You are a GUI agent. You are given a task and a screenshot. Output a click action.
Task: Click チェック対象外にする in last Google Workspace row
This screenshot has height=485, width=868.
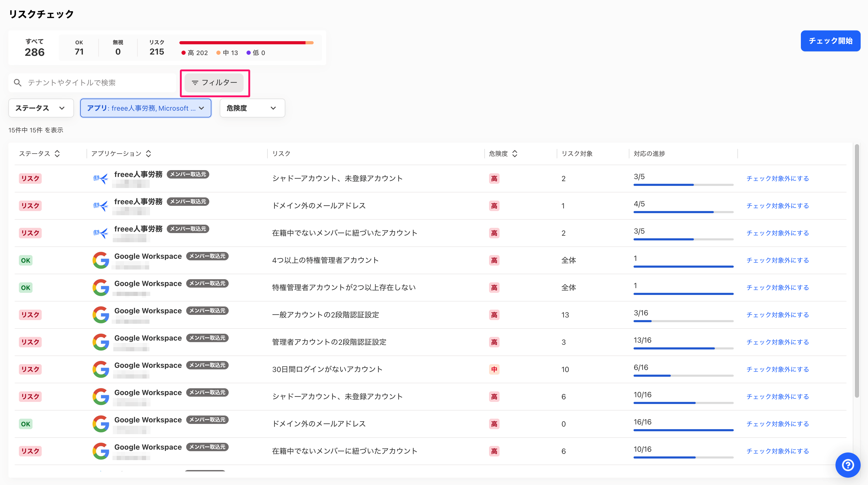pos(778,451)
